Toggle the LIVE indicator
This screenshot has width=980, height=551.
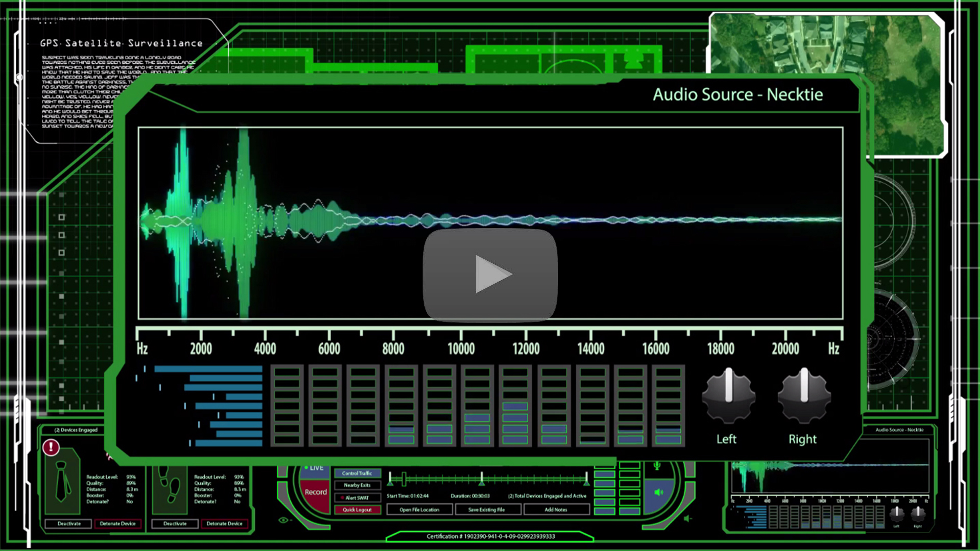pos(314,468)
